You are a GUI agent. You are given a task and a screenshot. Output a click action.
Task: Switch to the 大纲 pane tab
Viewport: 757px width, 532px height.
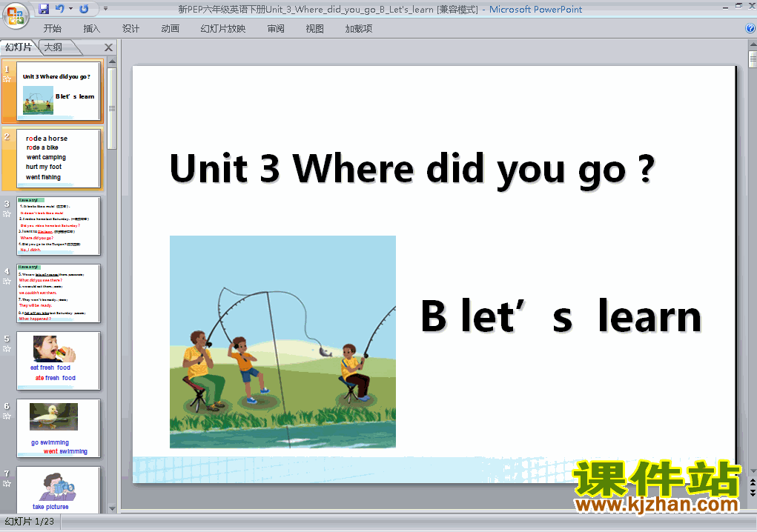click(53, 47)
